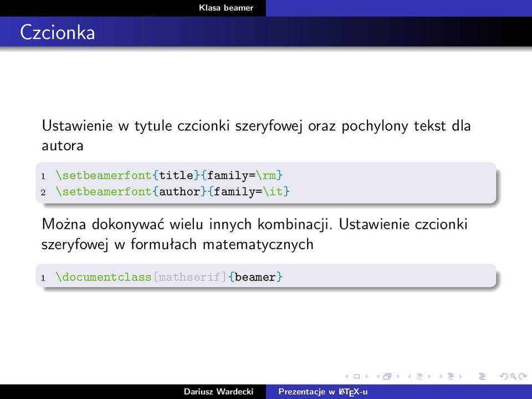Screen dimensions: 532x399
Task: Click the go forward curved arrow icon
Action: pyautogui.click(x=523, y=376)
